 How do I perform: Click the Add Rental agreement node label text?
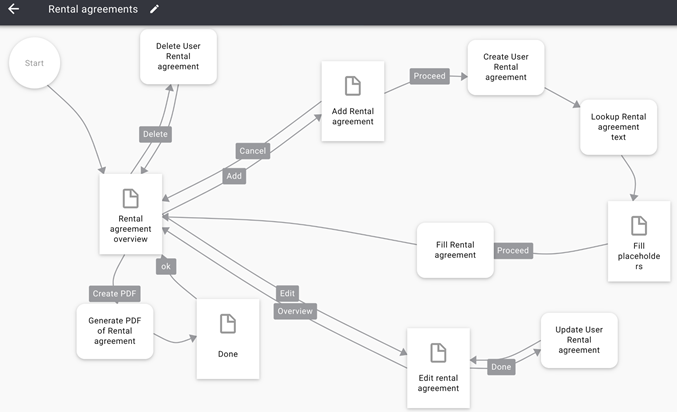click(x=353, y=117)
